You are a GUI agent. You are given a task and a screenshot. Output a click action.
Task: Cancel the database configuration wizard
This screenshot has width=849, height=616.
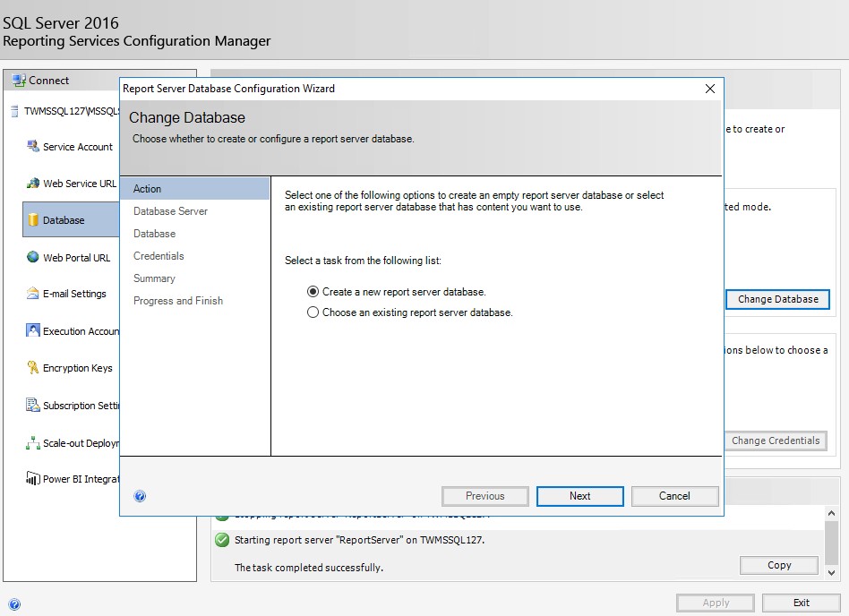(x=674, y=496)
